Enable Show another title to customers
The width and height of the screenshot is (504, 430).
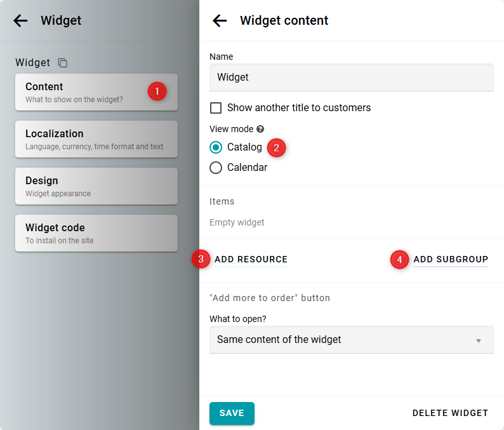tap(216, 108)
